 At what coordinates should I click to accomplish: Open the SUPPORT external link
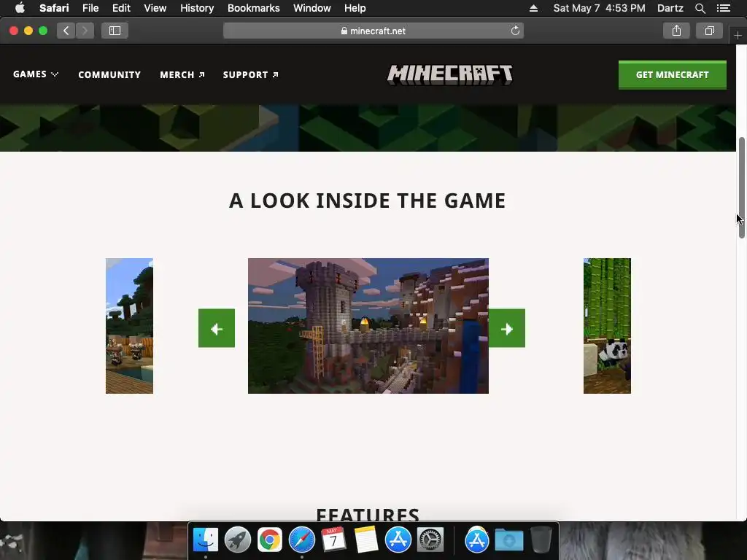click(251, 75)
